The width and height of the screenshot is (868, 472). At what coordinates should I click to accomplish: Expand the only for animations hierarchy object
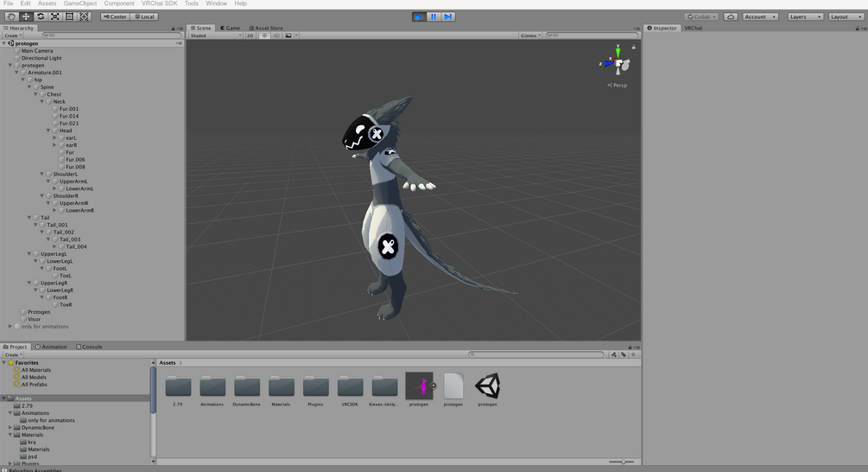[x=10, y=326]
